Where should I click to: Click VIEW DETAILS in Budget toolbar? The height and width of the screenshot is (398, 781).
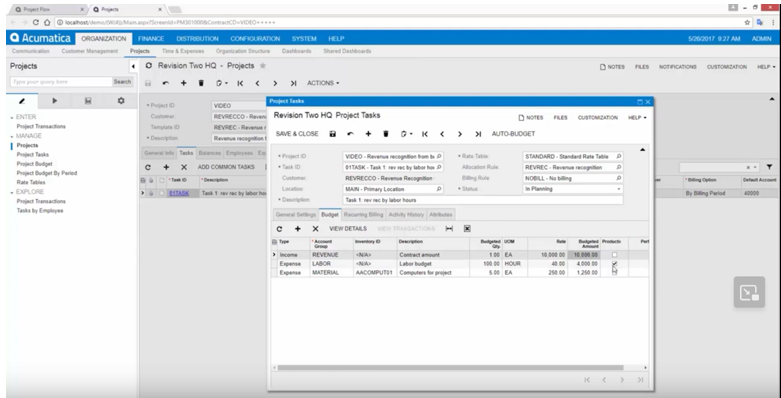click(348, 229)
